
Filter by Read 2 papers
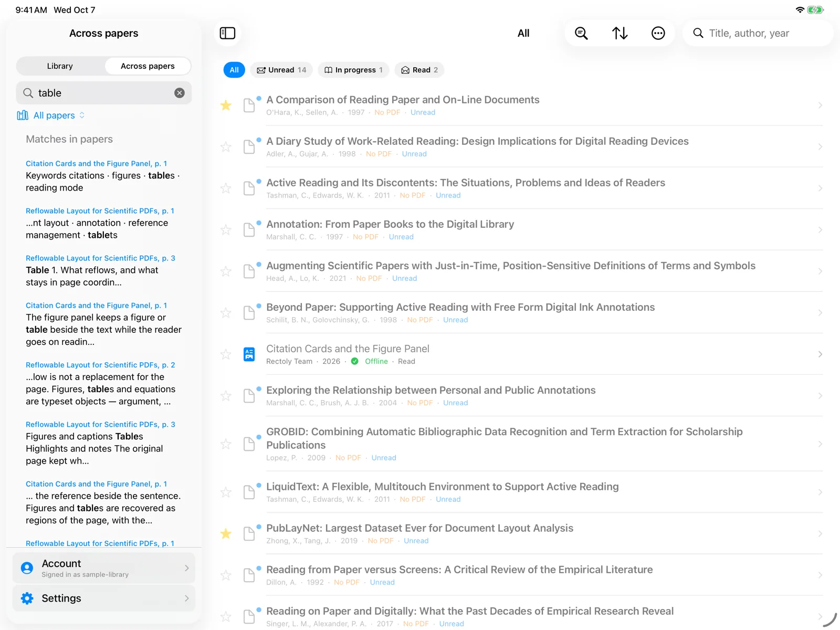click(x=419, y=70)
